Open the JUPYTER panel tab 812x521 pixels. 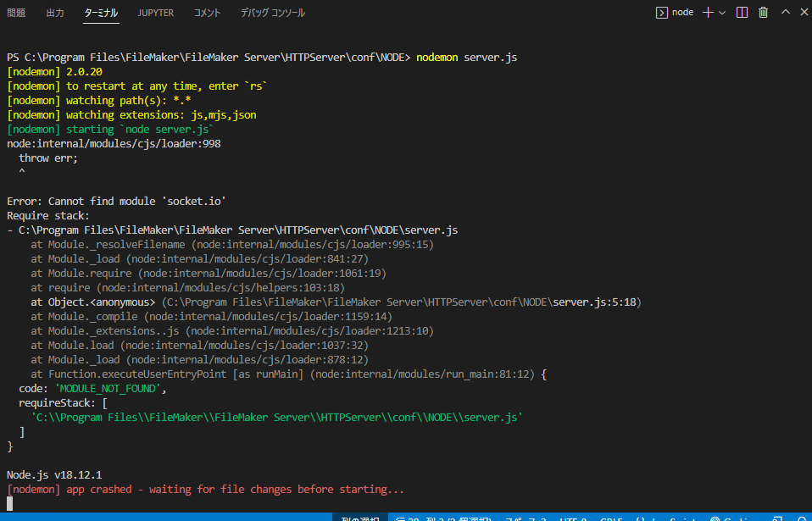[x=156, y=13]
